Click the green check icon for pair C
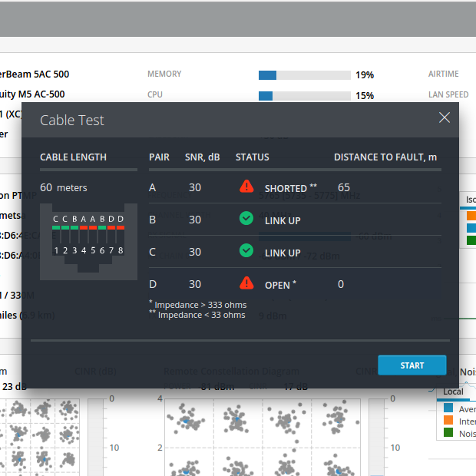This screenshot has height=476, width=476. (x=246, y=251)
